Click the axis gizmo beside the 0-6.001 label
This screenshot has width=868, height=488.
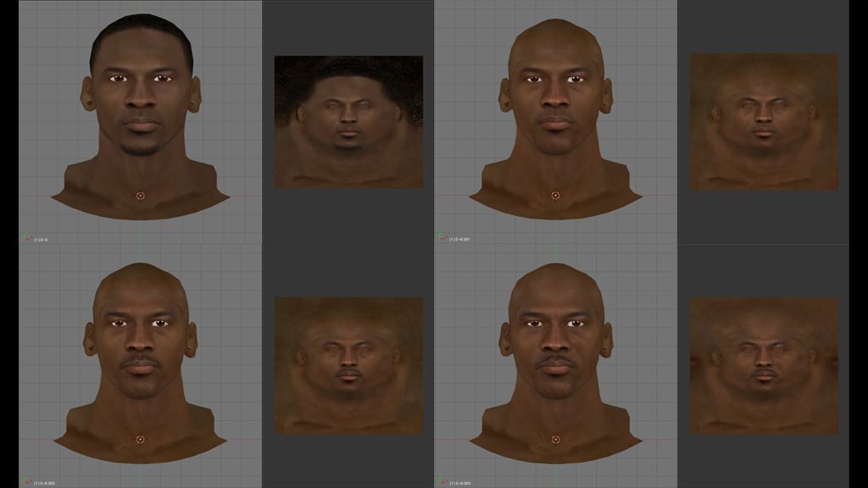point(442,238)
